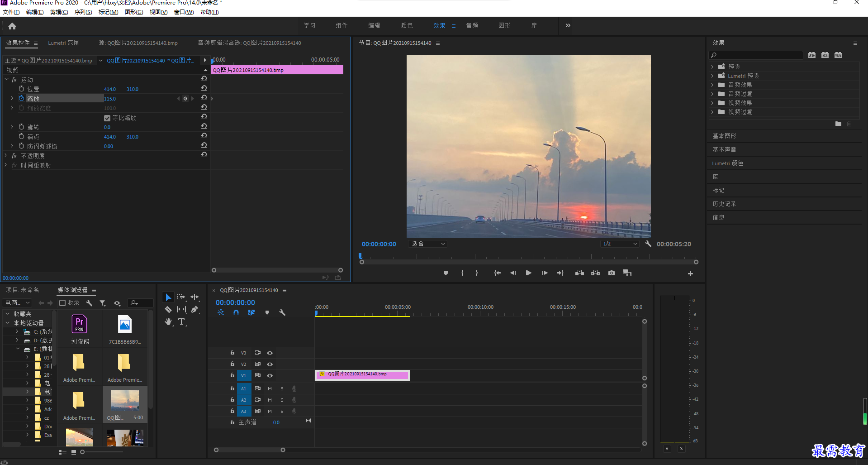Toggle the 等比缩放 uniform scale checkbox
The image size is (868, 465).
(107, 118)
